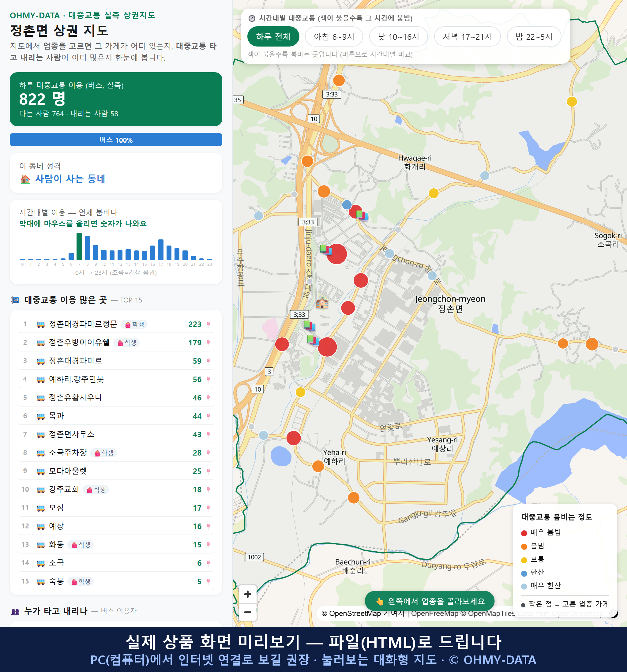
Task: Zoom out on the map
Action: tap(247, 612)
